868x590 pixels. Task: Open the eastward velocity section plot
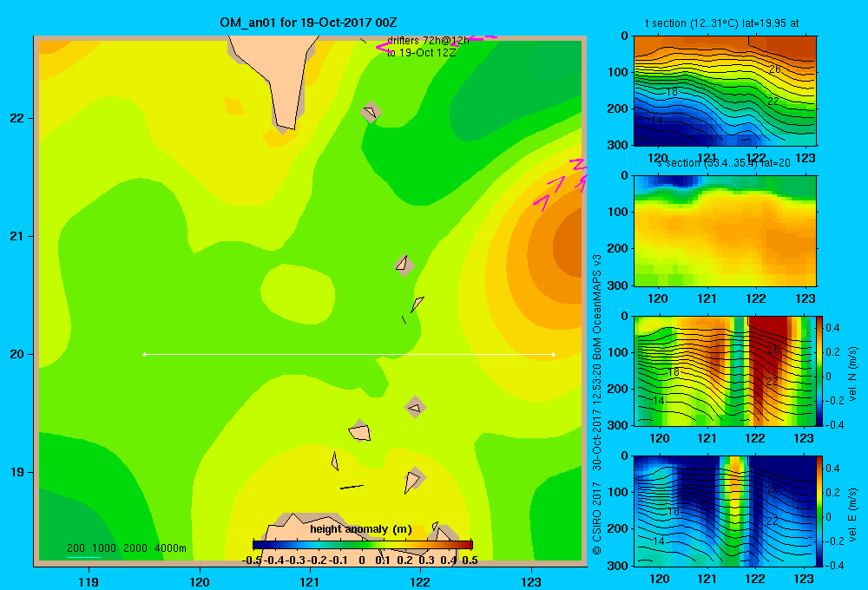(x=725, y=510)
